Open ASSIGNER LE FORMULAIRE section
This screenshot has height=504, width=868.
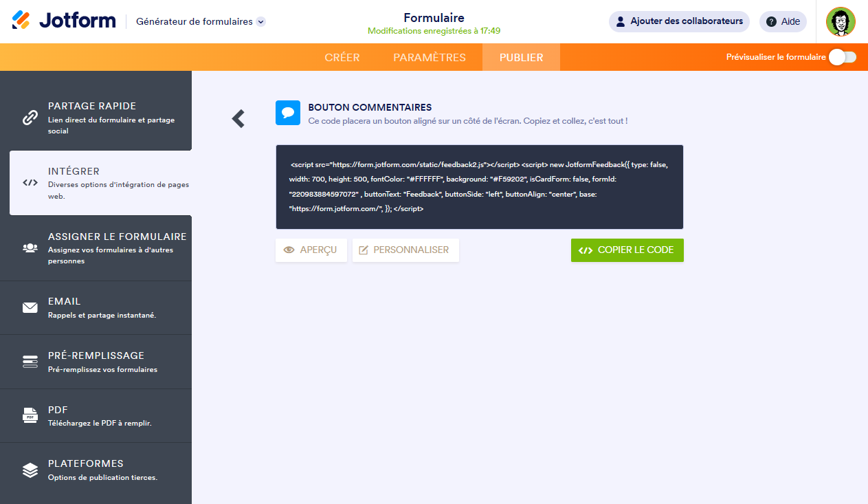96,248
